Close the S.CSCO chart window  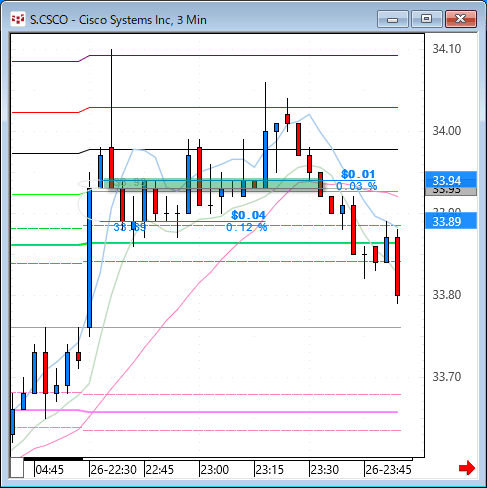461,19
